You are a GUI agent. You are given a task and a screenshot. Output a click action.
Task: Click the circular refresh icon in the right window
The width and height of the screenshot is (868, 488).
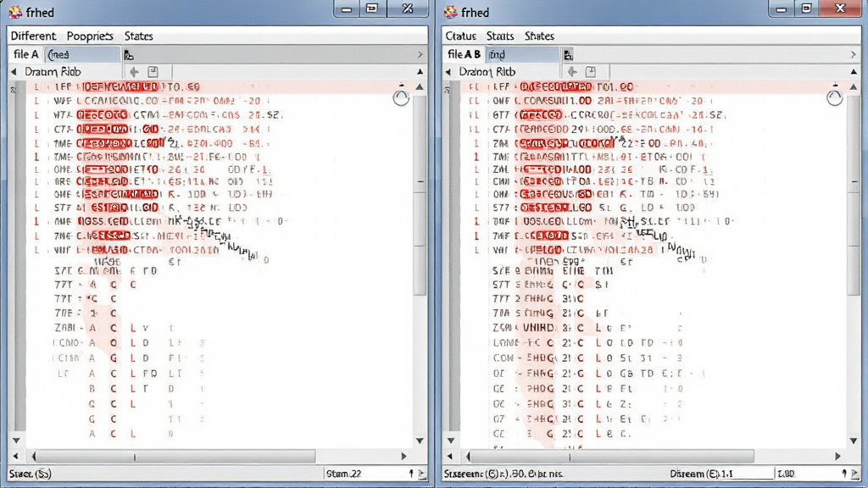point(834,98)
